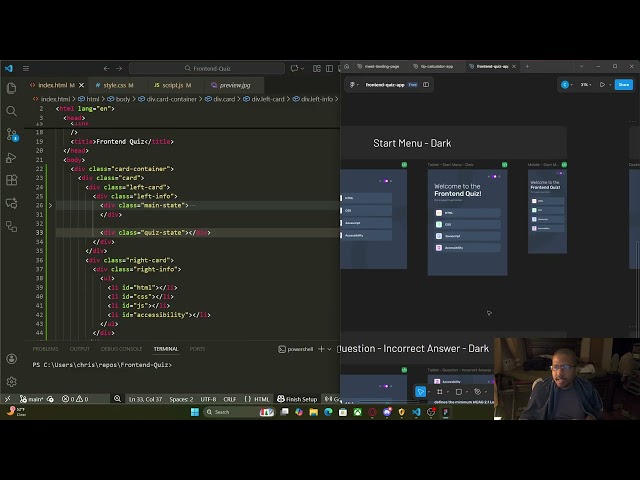Expand the folded main-state div on line 26
Viewport: 640px width, 480px height.
coord(50,205)
